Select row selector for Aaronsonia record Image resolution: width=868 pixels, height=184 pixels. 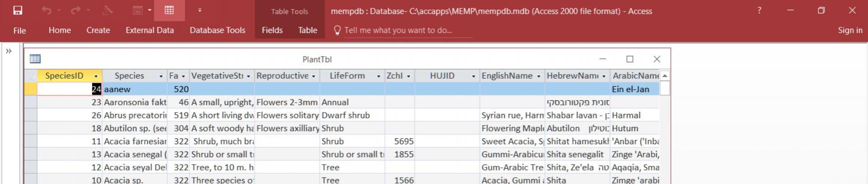coord(31,102)
